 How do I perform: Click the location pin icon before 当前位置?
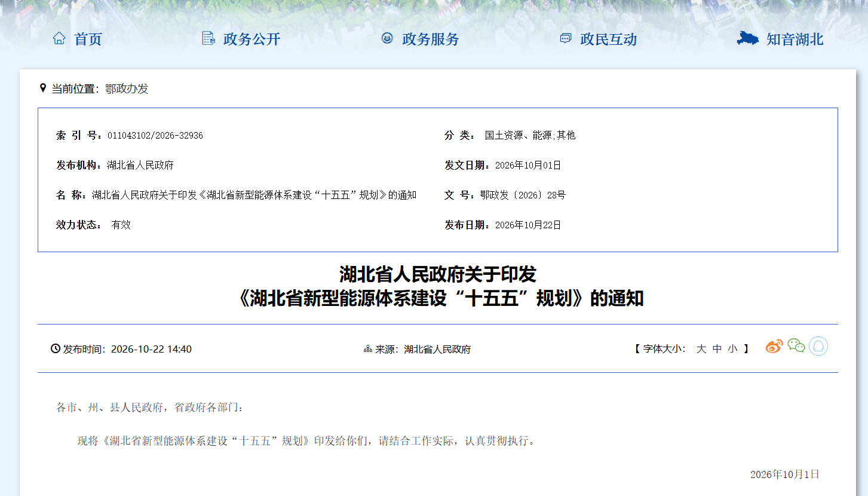click(x=42, y=88)
